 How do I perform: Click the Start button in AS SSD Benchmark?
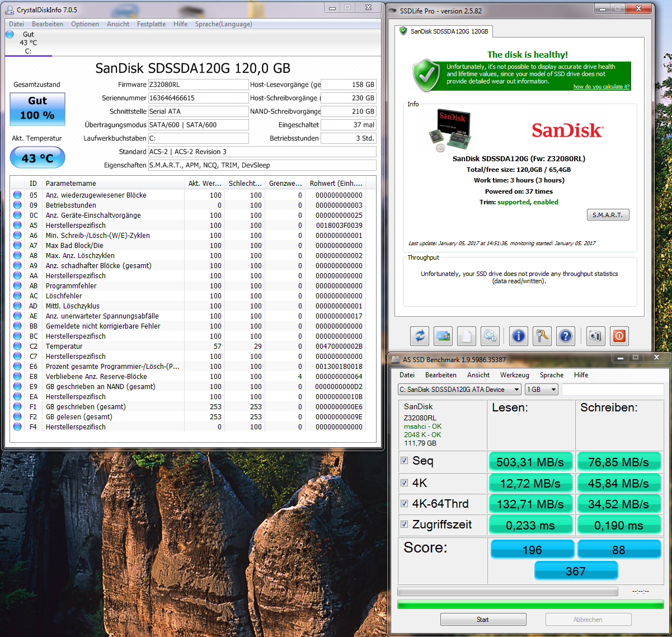(483, 620)
